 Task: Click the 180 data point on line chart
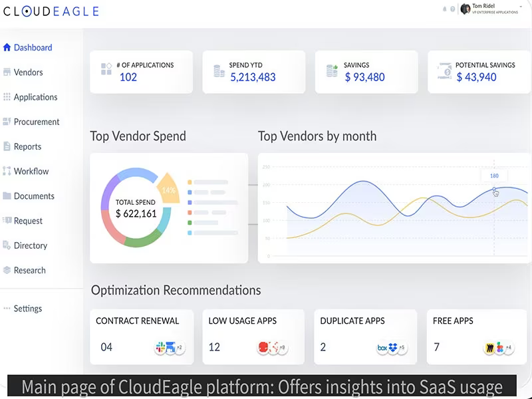(494, 189)
